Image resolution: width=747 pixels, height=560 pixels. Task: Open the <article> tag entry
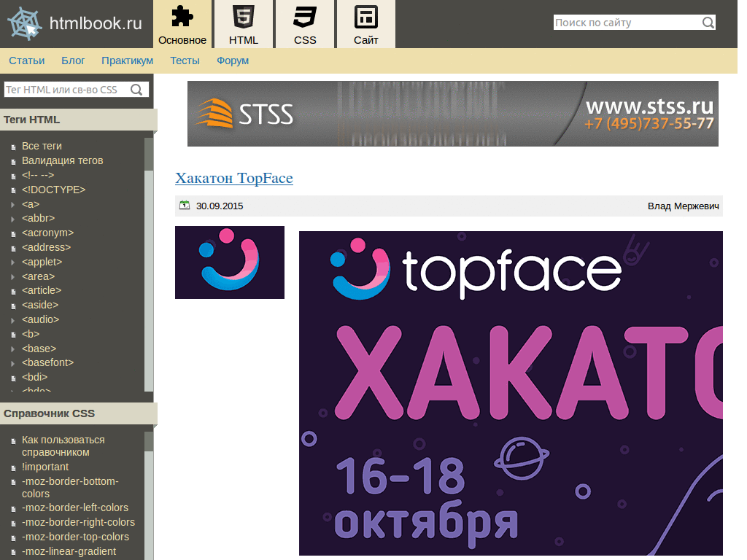tap(42, 290)
